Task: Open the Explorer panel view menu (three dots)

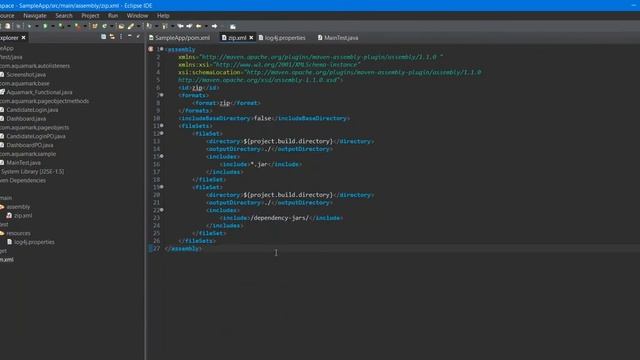Action: (121, 37)
